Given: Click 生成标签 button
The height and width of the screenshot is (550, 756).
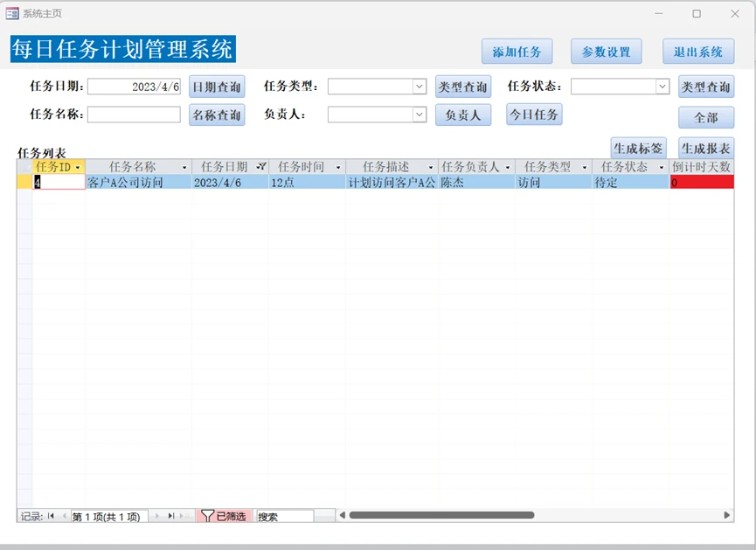Looking at the screenshot, I should pyautogui.click(x=638, y=148).
